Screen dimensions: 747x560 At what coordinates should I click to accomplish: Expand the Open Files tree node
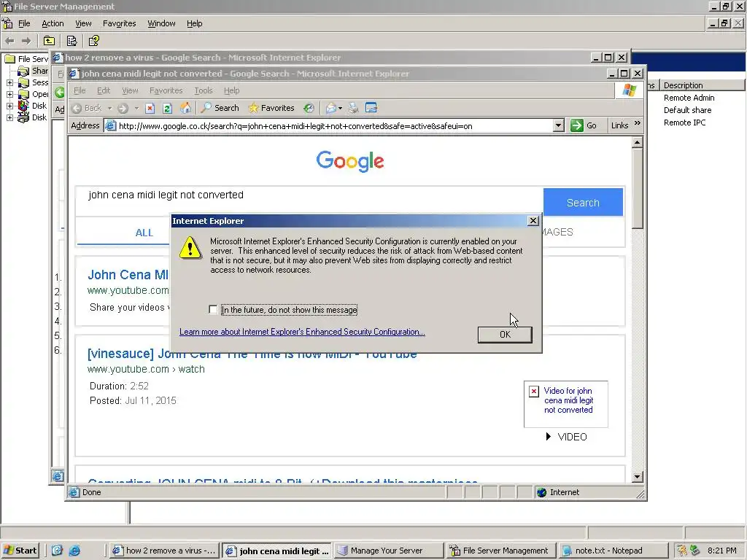[x=9, y=94]
